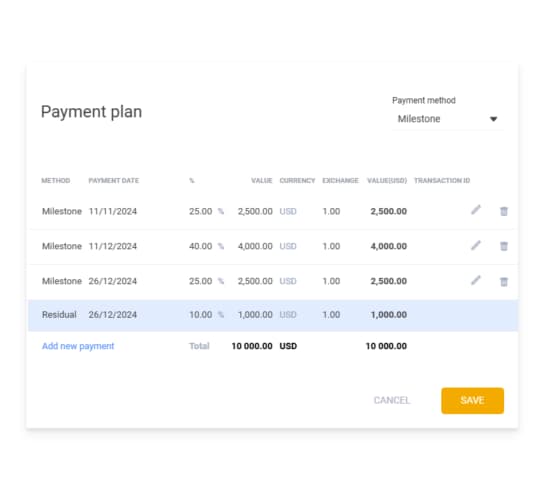Click Milestone label in 11/12/2024 row
This screenshot has height=486, width=539.
[x=62, y=246]
